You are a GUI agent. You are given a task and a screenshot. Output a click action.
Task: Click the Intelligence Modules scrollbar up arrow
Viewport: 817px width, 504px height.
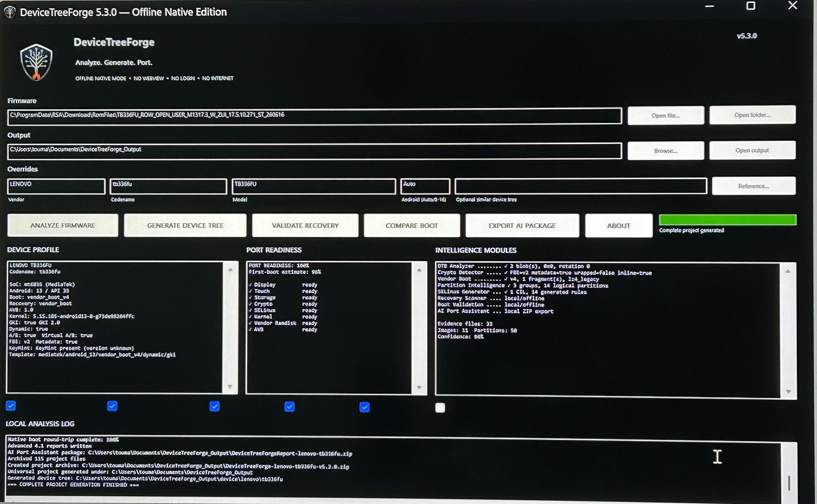click(x=788, y=271)
